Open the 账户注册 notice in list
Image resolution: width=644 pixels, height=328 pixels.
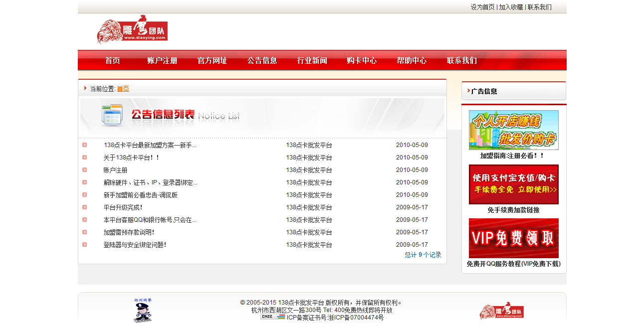116,170
